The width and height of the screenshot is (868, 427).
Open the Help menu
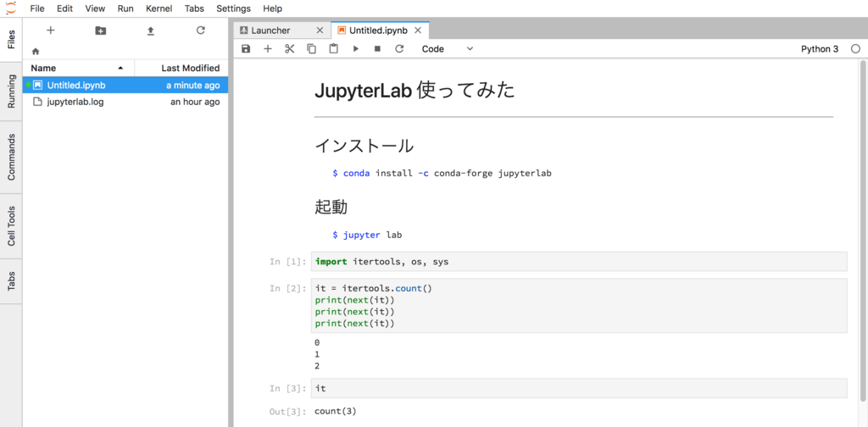click(272, 8)
